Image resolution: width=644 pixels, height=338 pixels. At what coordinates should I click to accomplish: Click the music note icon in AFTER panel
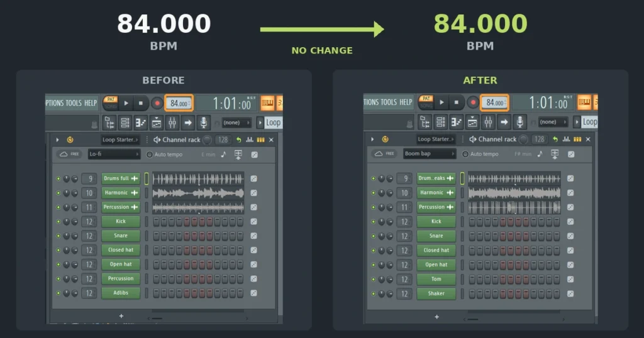coord(540,154)
